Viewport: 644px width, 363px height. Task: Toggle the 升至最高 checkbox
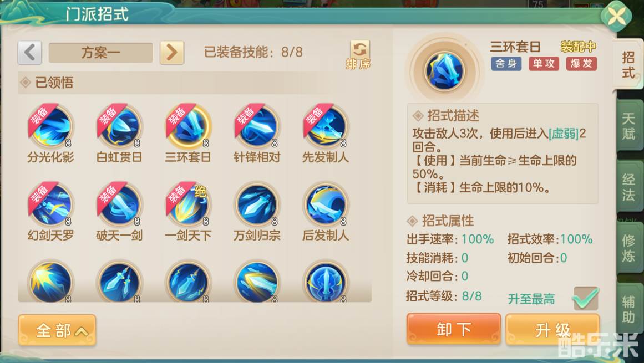coord(585,298)
